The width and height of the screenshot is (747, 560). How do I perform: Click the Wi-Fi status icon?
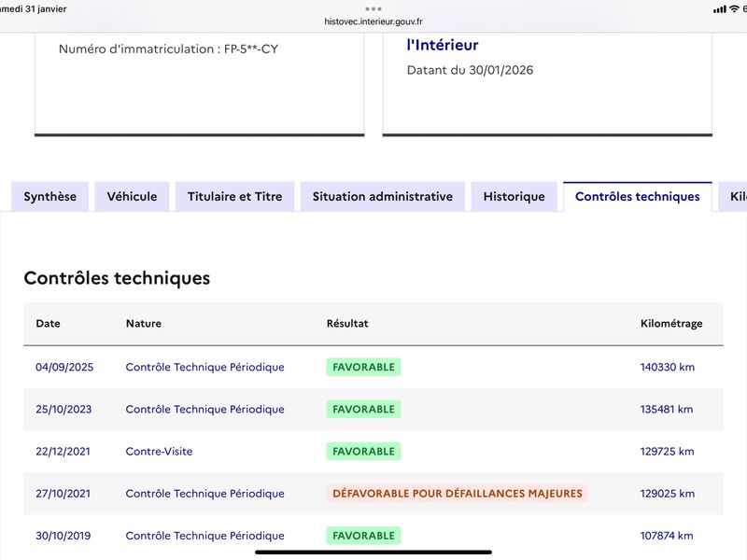point(734,8)
